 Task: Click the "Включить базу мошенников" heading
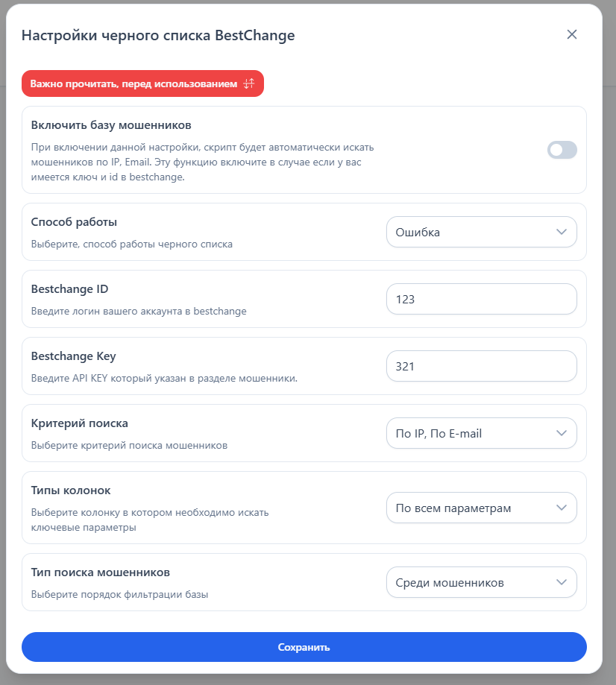[x=111, y=124]
